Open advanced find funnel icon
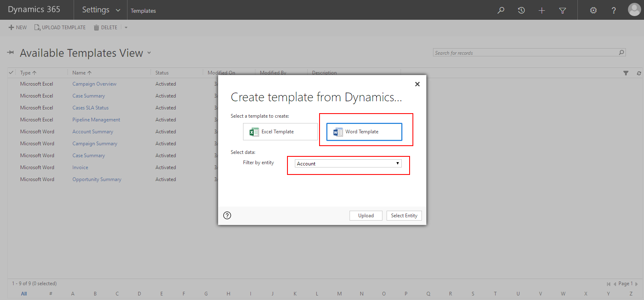The width and height of the screenshot is (644, 300). [563, 10]
